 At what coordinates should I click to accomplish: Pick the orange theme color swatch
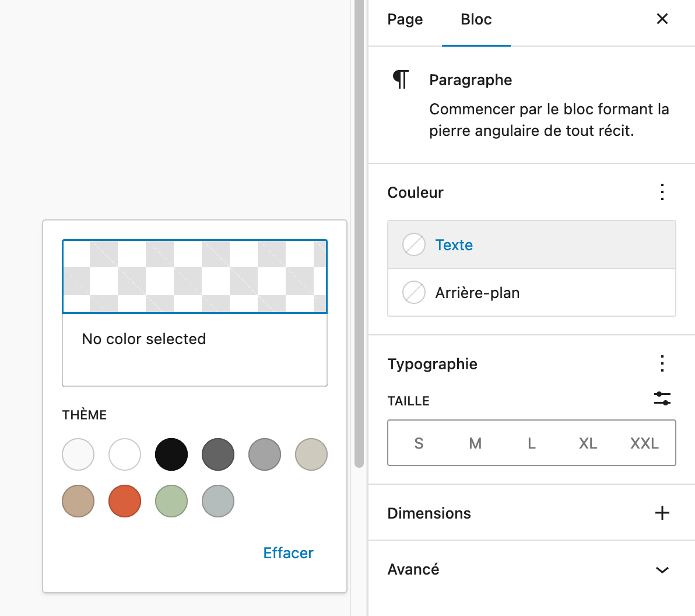click(125, 501)
